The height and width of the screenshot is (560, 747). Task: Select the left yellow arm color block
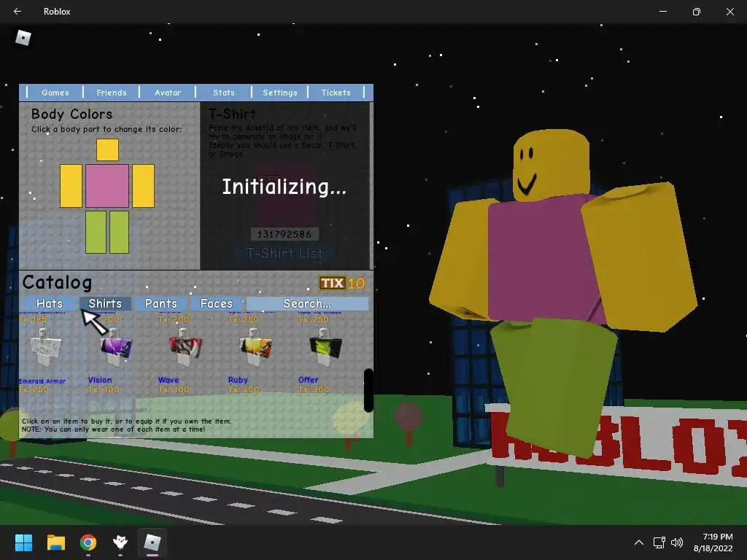pos(71,186)
